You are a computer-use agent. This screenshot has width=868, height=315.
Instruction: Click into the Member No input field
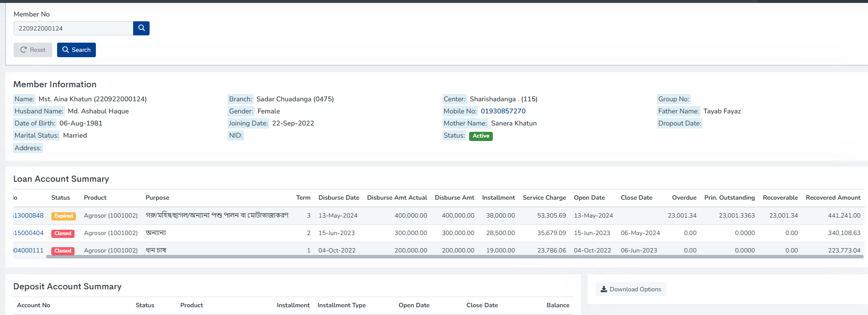tap(73, 29)
